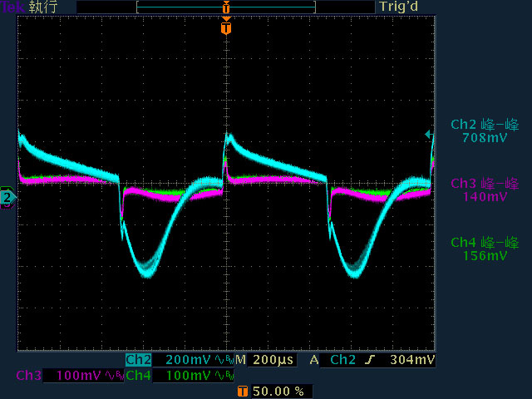Image resolution: width=532 pixels, height=399 pixels.
Task: Click the orange trigger position T marker
Action: click(x=226, y=27)
